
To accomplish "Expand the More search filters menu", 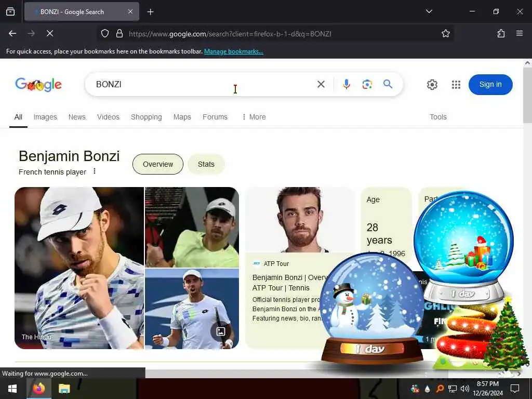I will (x=254, y=117).
